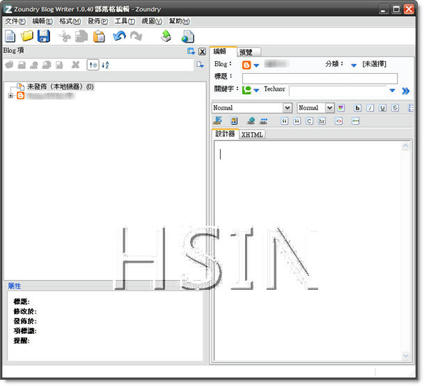Viewport: 424px width, 386px height.
Task: Click the gray X delete icon in Blog panel toolbar
Action: [76, 65]
